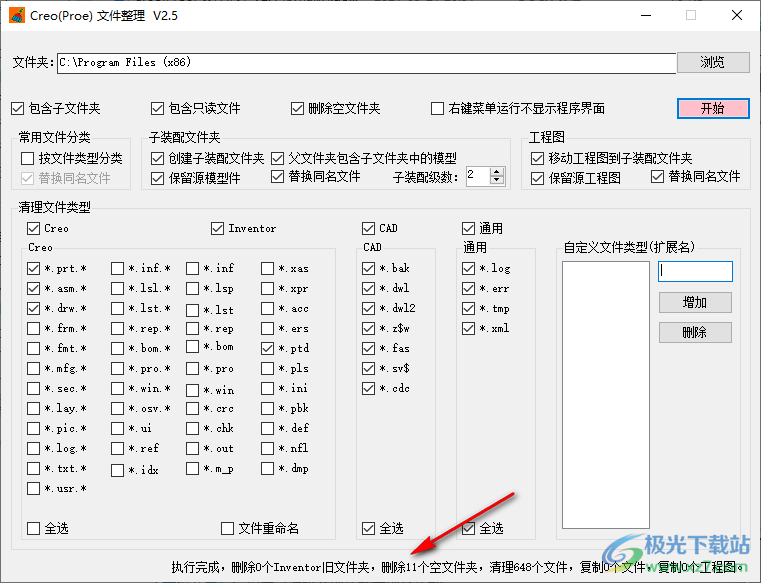
Task: Close the Creo 文件整理 window
Action: click(x=737, y=16)
